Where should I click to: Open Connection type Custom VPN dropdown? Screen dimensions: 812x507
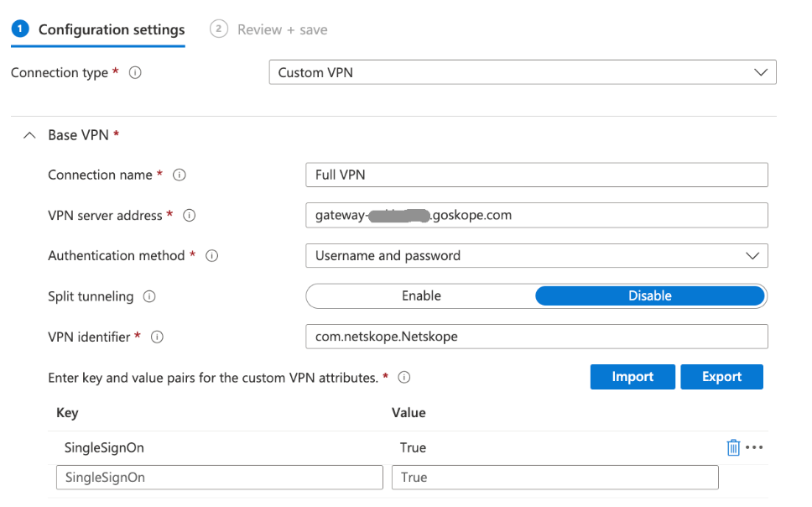pyautogui.click(x=523, y=72)
